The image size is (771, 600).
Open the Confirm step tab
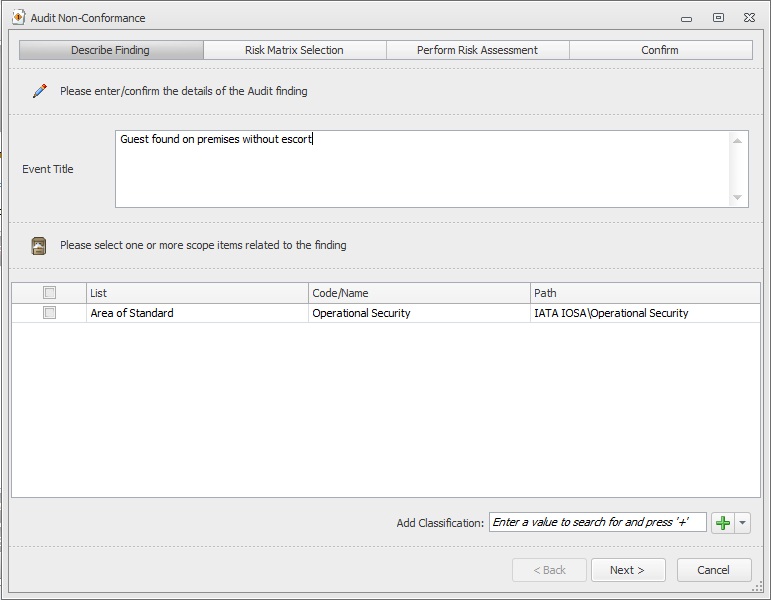pos(660,50)
